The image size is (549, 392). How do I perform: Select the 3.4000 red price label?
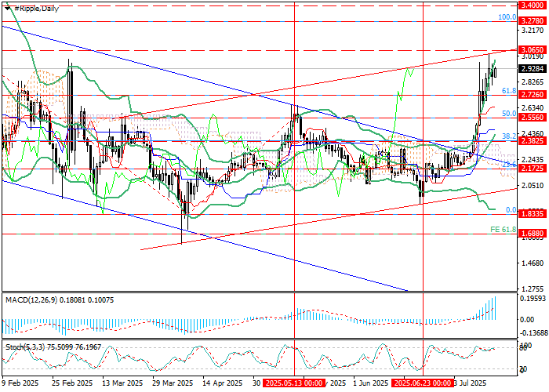point(532,5)
